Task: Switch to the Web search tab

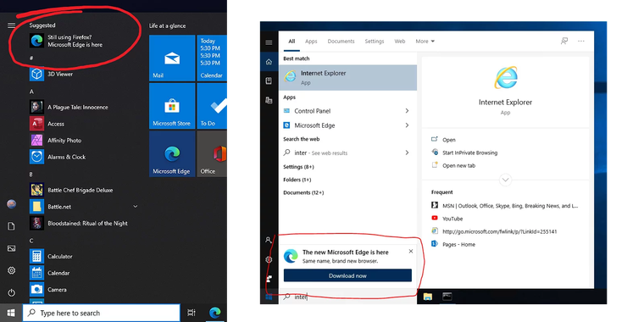Action: tap(400, 42)
